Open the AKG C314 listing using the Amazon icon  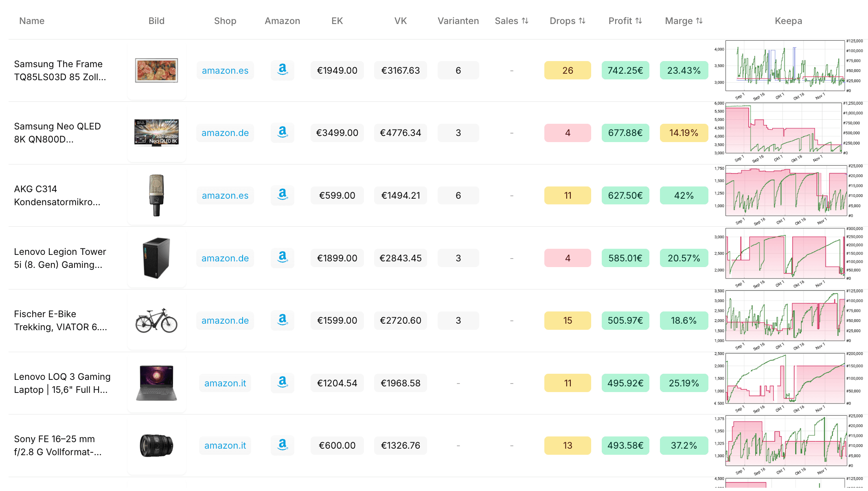pos(283,195)
